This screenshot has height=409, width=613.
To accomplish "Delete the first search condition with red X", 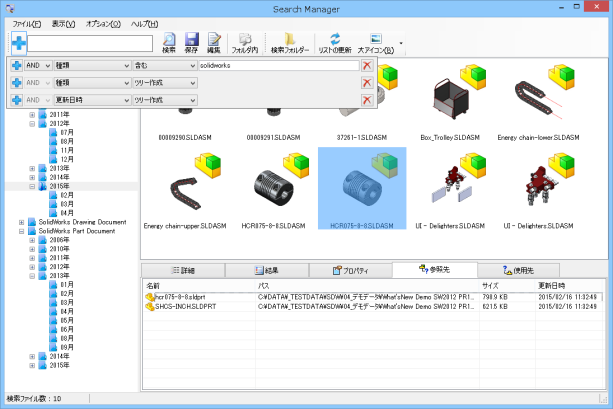I will tap(367, 65).
